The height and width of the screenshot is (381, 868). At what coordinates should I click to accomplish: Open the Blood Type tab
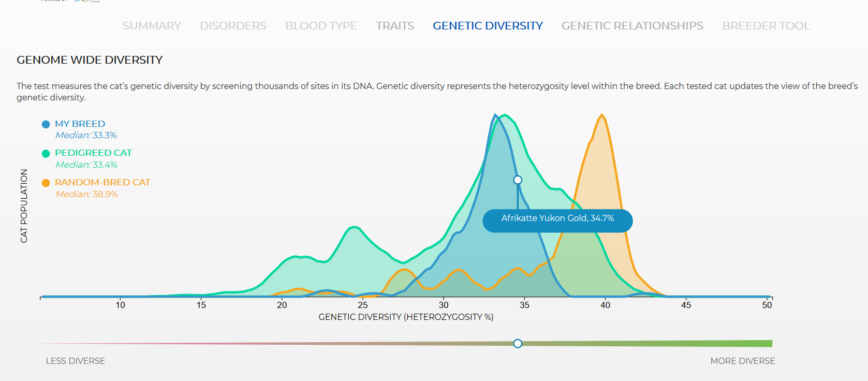321,26
